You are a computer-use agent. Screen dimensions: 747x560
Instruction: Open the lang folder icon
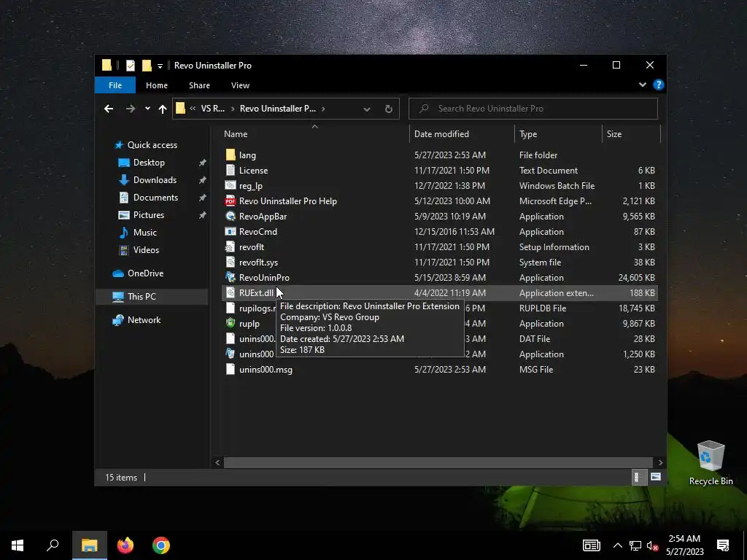click(x=231, y=155)
